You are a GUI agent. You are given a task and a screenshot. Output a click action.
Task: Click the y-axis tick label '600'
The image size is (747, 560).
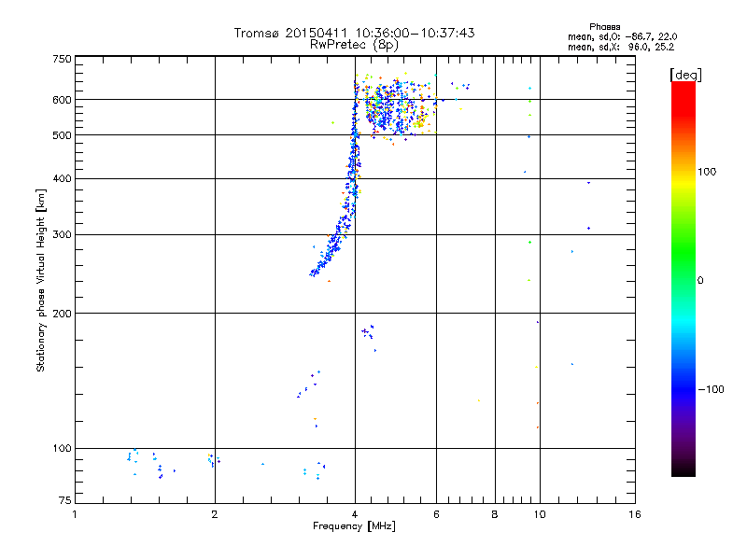pos(62,100)
